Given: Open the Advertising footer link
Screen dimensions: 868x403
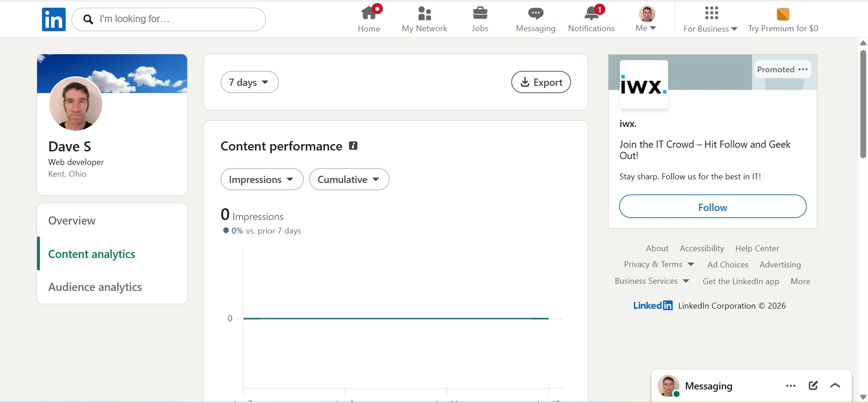Looking at the screenshot, I should click(780, 264).
